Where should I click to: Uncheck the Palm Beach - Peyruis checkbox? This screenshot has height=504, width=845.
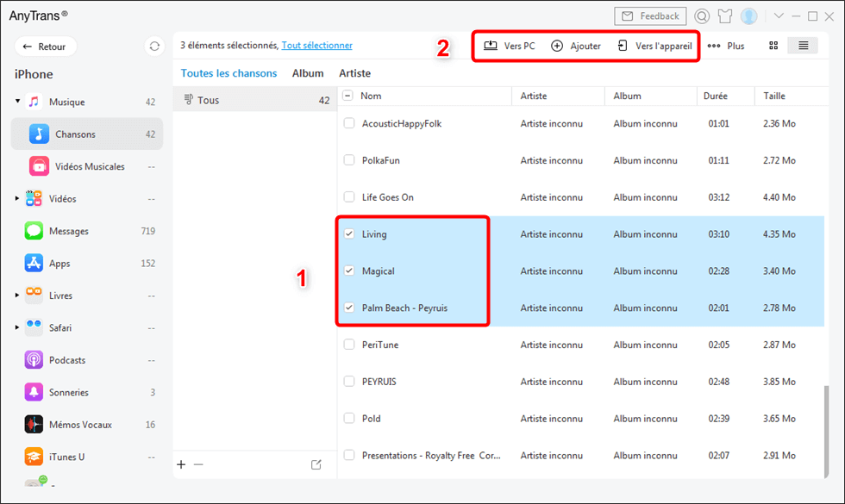pos(349,308)
